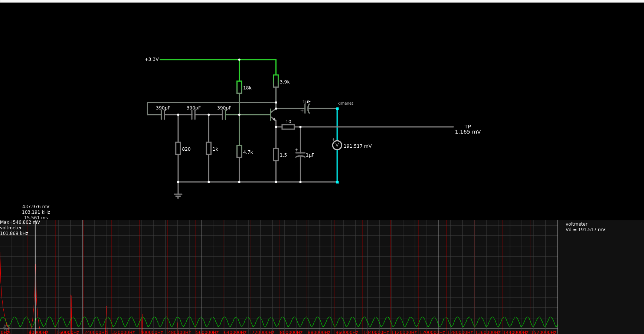644x334 pixels.
Task: Select the 18k resistor
Action: tap(239, 87)
